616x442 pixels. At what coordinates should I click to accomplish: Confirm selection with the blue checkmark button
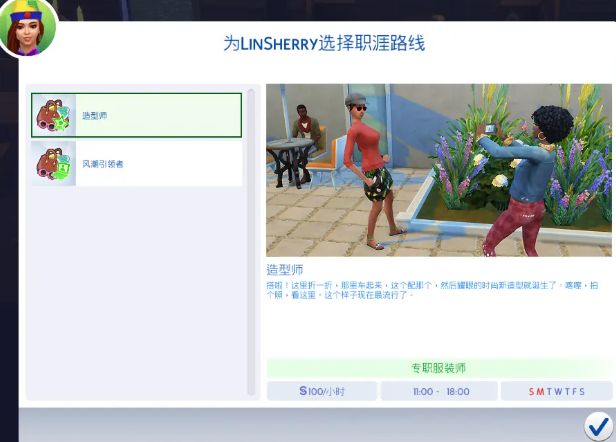tap(598, 427)
